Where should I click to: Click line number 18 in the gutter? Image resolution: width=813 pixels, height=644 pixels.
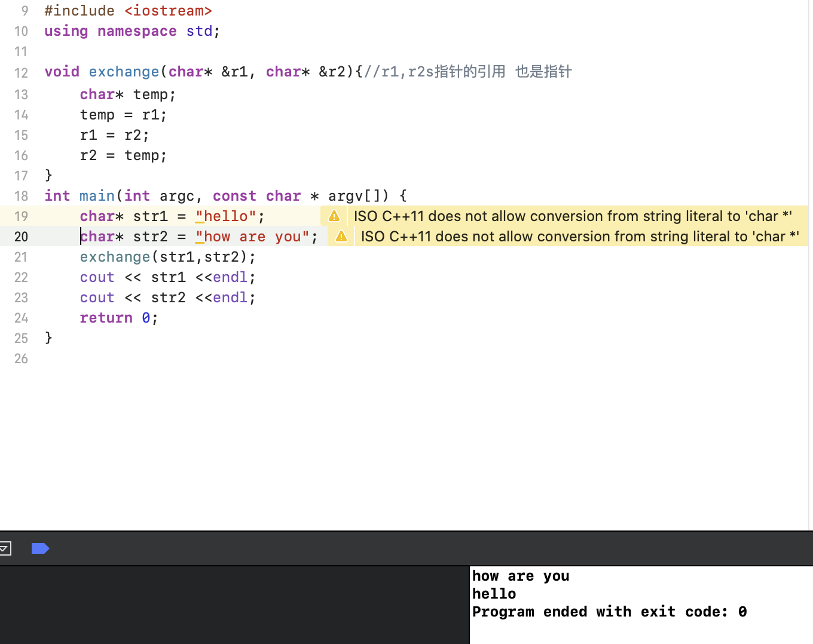[21, 197]
